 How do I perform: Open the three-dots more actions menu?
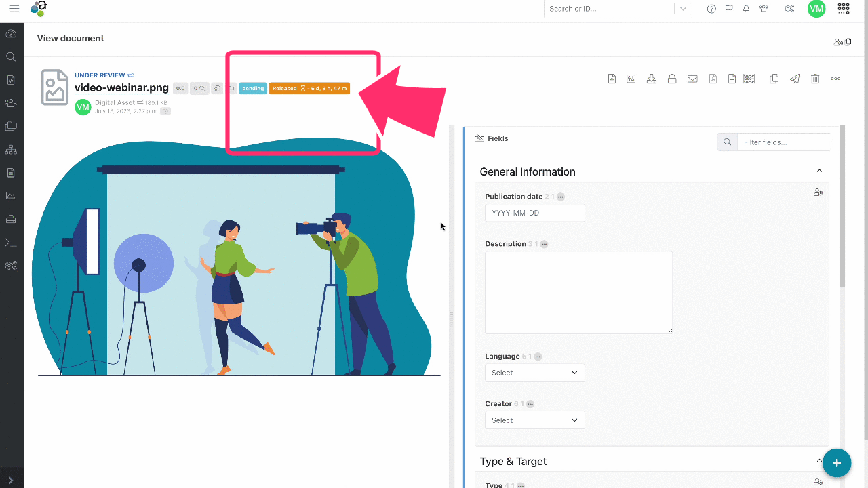[x=835, y=79]
